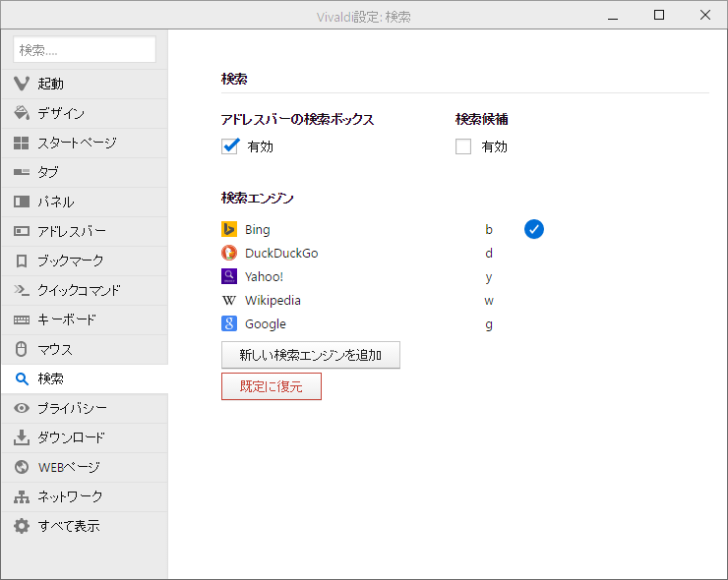Click the grid icon for スタートページ
Viewport: 728px width, 580px height.
(22, 143)
